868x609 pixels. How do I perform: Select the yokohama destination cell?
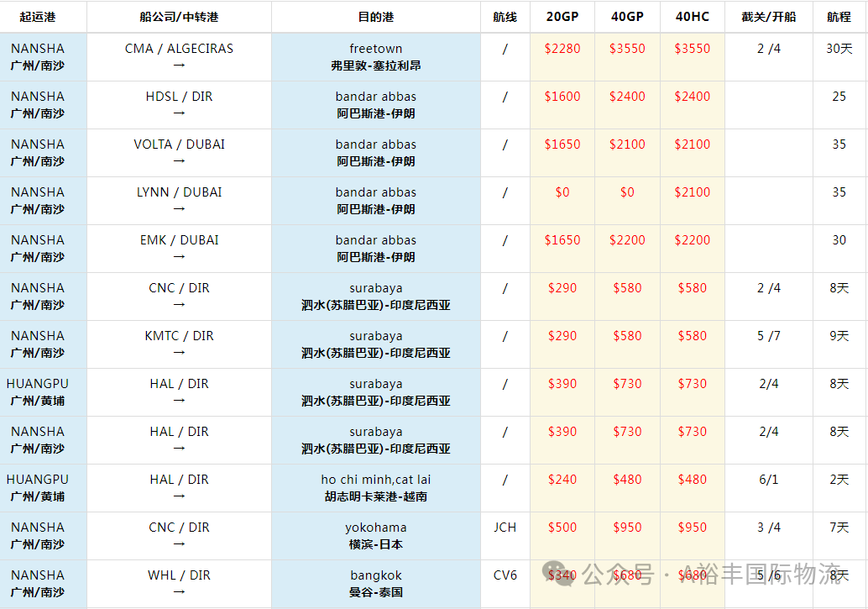376,535
